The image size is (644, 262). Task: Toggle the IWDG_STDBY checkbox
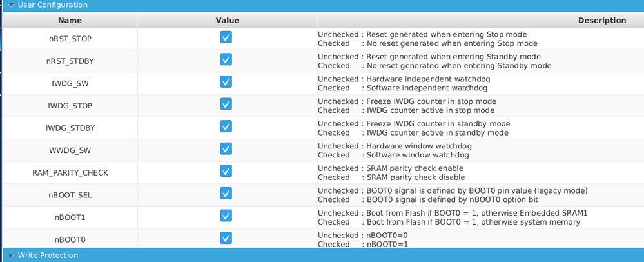pos(226,126)
